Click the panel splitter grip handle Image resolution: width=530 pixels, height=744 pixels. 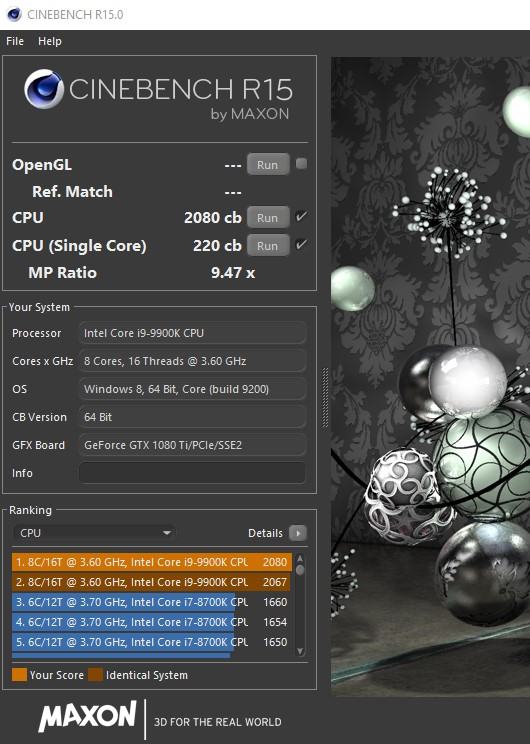[325, 398]
